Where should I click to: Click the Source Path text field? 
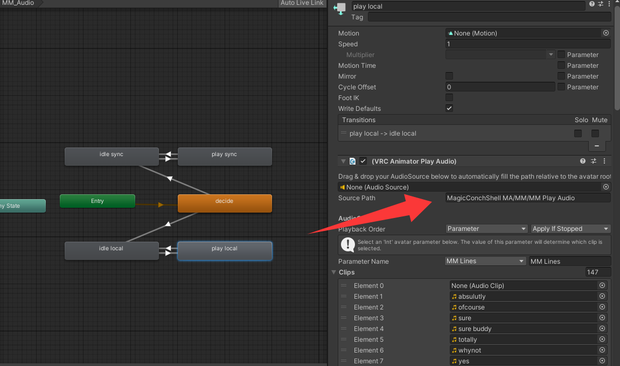[528, 198]
